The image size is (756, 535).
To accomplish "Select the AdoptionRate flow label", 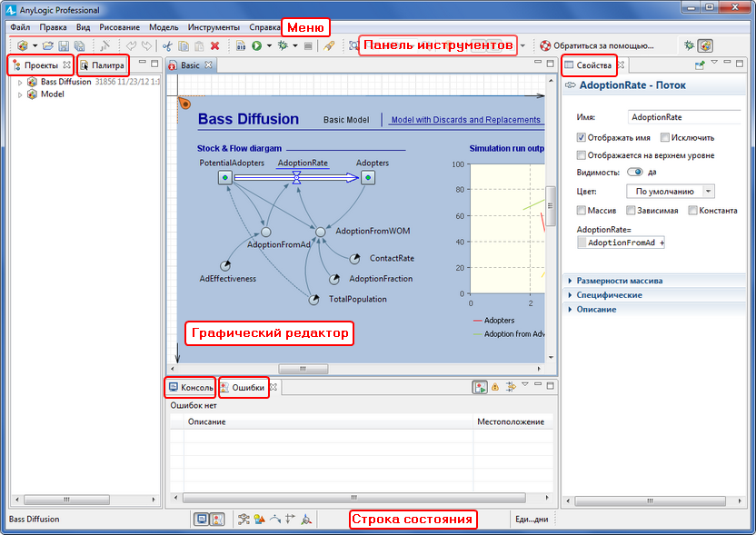I will tap(303, 163).
